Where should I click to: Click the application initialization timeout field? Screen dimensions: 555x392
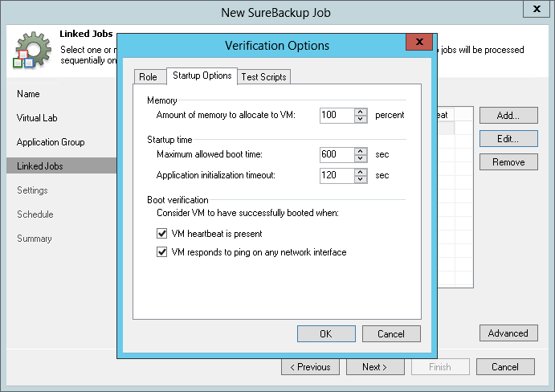[x=337, y=176]
